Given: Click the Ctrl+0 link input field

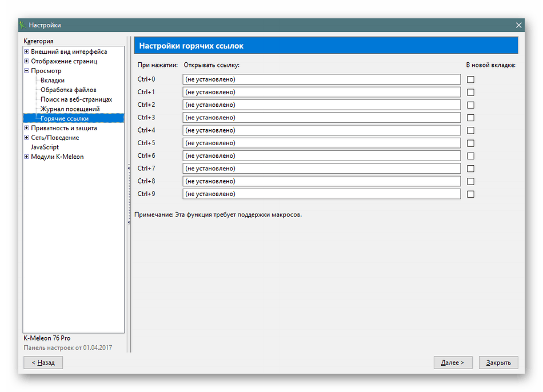Looking at the screenshot, I should tap(321, 79).
